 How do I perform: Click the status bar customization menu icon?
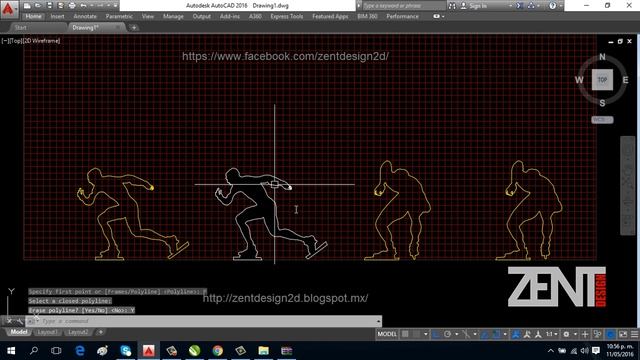point(634,334)
